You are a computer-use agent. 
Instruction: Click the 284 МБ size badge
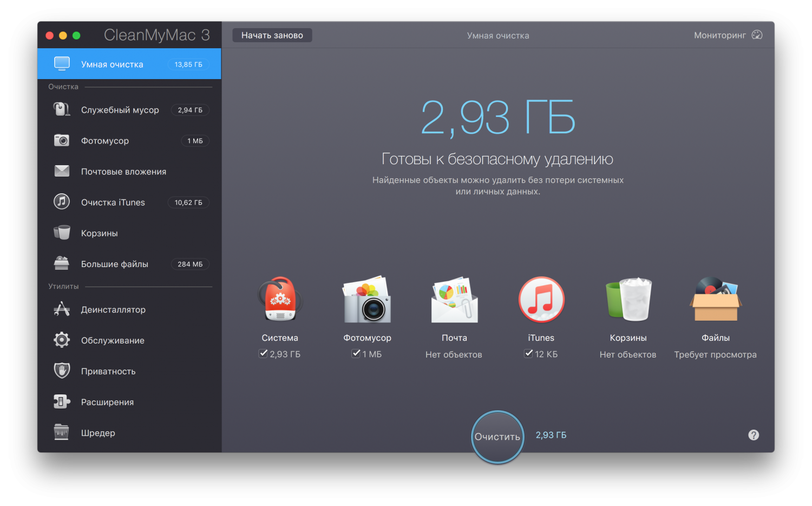[190, 264]
